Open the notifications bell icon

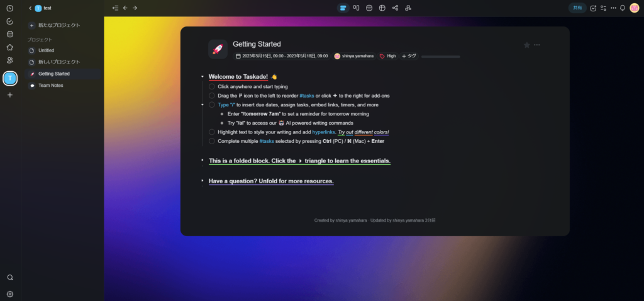tap(623, 8)
